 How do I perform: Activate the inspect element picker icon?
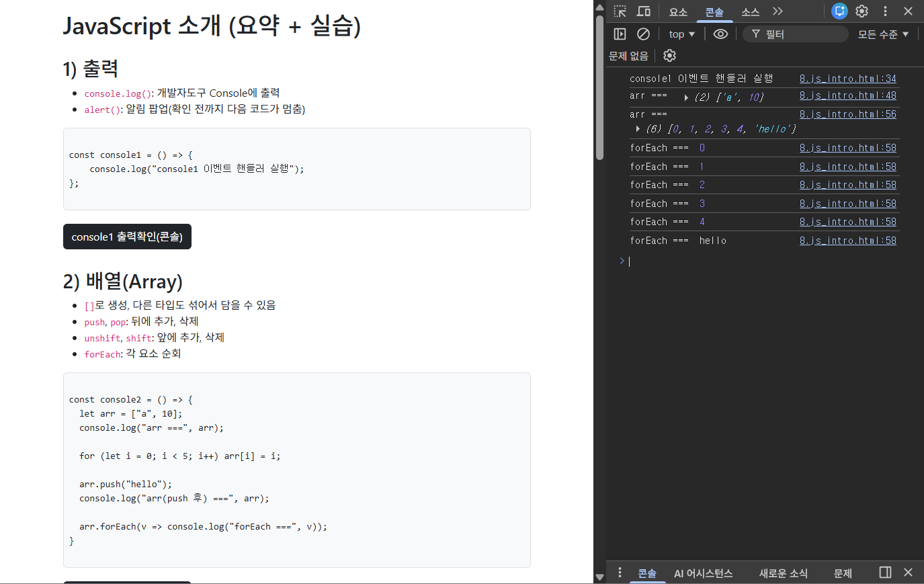click(620, 11)
